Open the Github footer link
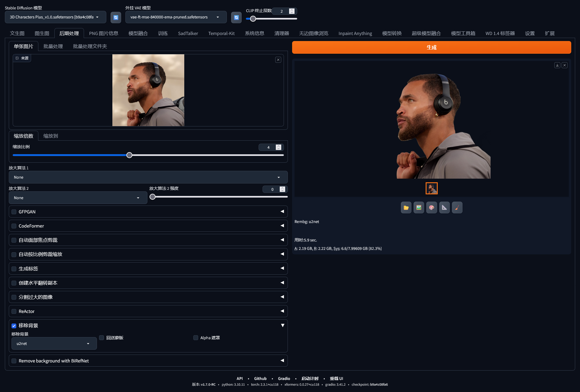 pyautogui.click(x=260, y=378)
